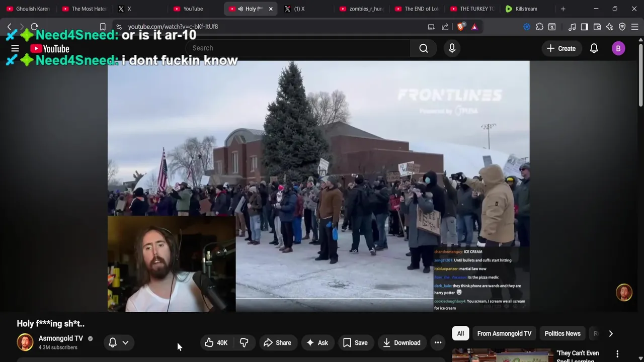The height and width of the screenshot is (362, 644).
Task: Toggle the channel notification bell under the video
Action: [113, 342]
